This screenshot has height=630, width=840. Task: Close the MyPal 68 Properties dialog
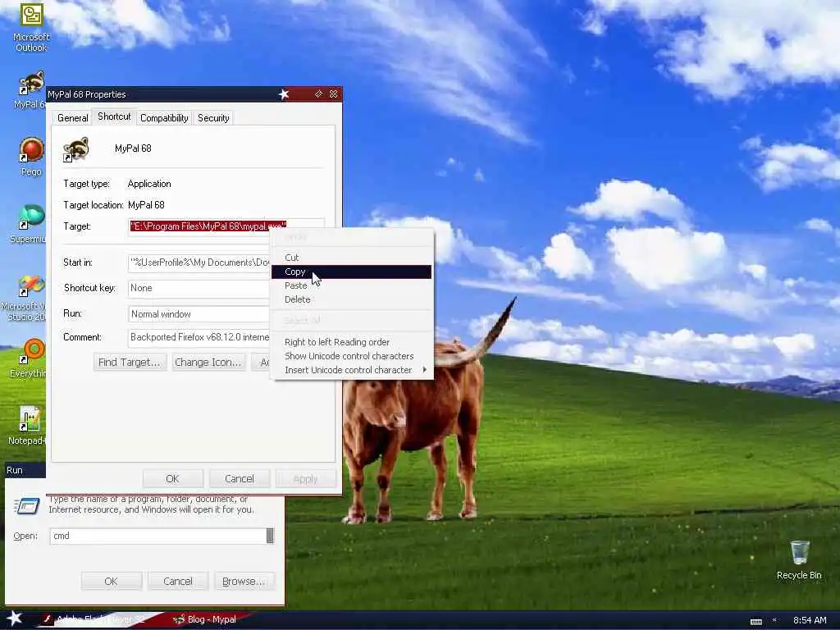(x=333, y=94)
